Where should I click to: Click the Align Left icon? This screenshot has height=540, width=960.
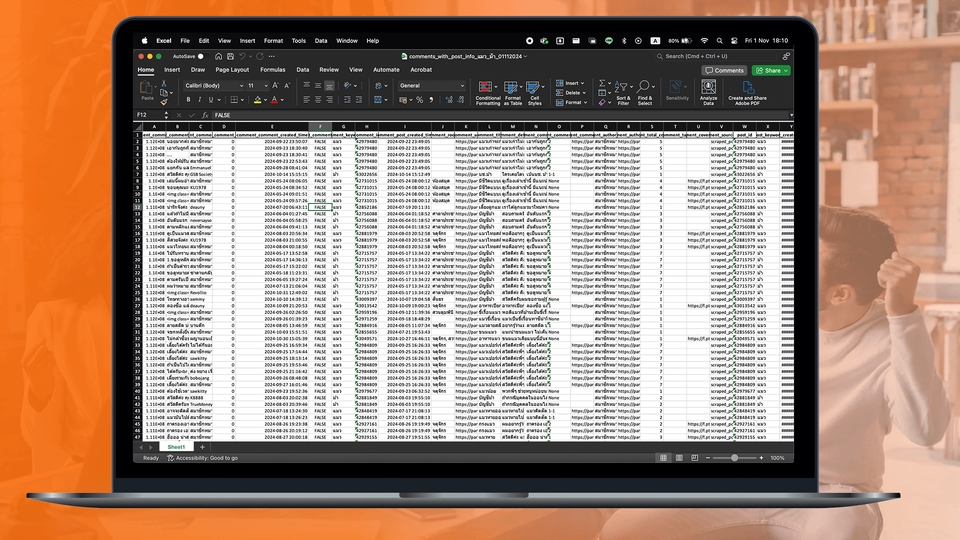[306, 100]
